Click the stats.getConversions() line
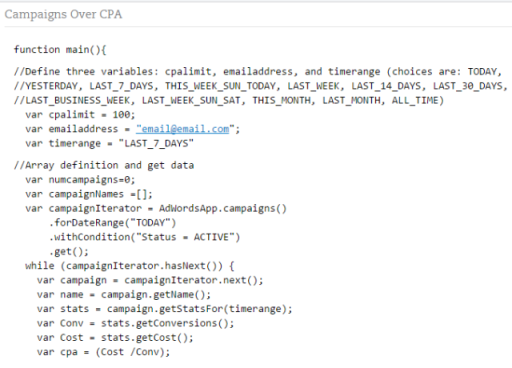512x368 pixels. click(x=135, y=323)
